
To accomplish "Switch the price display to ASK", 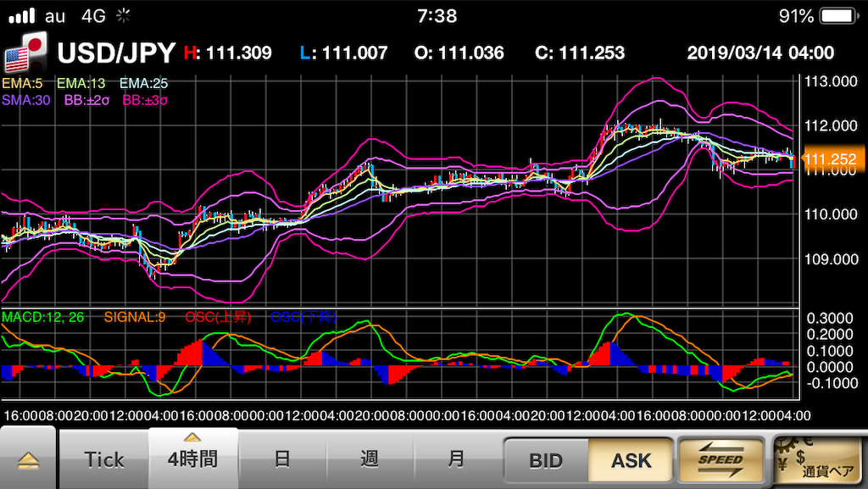I will [631, 461].
